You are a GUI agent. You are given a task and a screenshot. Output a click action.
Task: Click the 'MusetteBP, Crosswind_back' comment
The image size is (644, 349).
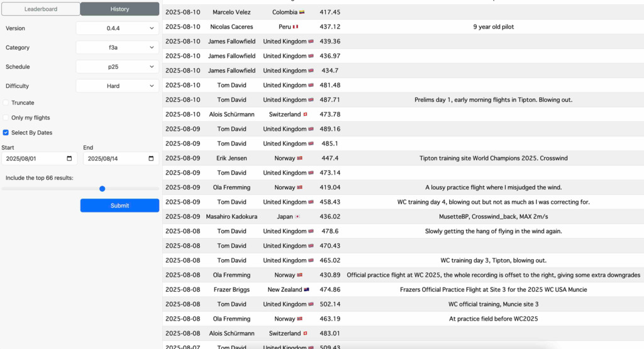point(493,216)
